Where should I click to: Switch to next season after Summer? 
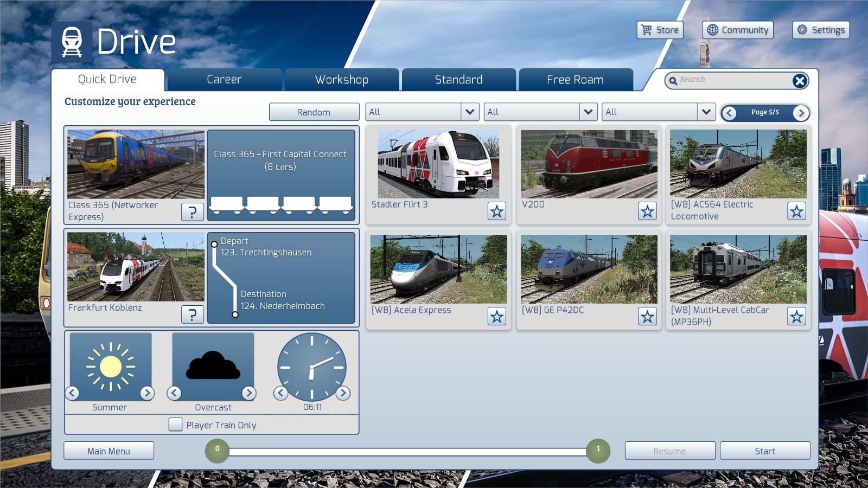point(147,393)
